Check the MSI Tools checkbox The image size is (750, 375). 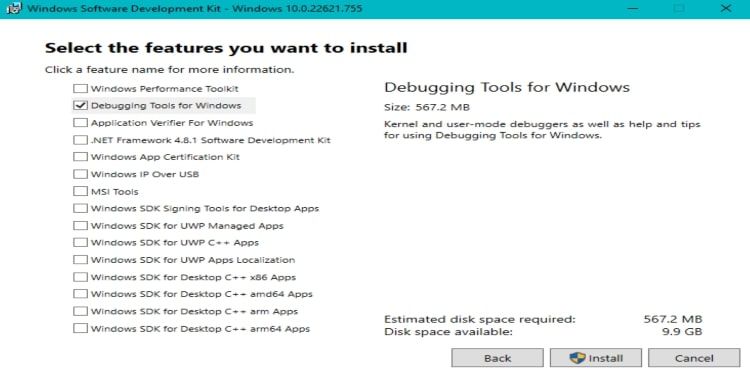80,191
